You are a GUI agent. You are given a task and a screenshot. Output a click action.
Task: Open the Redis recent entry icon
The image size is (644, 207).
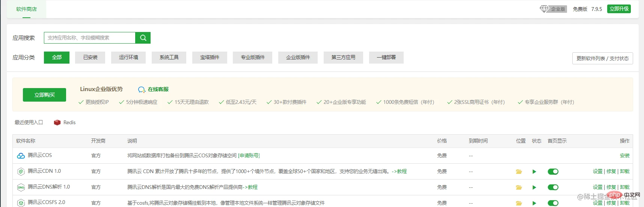pyautogui.click(x=57, y=123)
